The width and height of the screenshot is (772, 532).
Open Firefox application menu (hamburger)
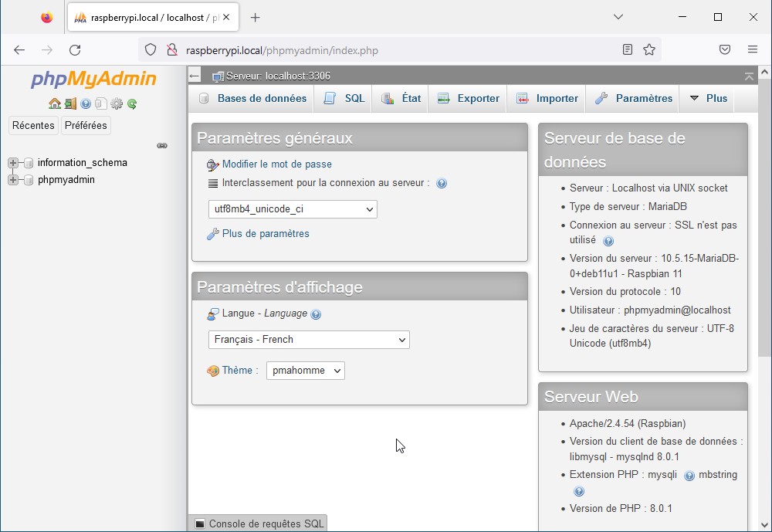click(x=752, y=49)
